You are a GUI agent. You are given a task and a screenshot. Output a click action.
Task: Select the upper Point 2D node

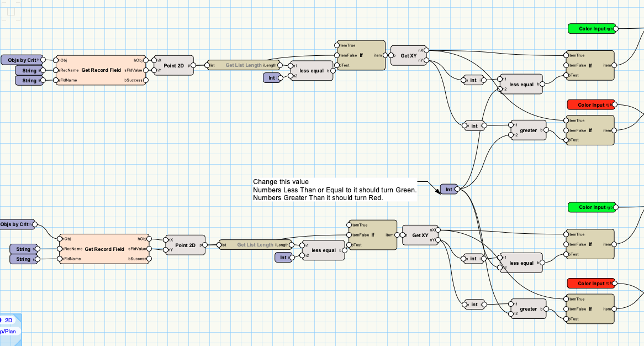[x=173, y=66]
